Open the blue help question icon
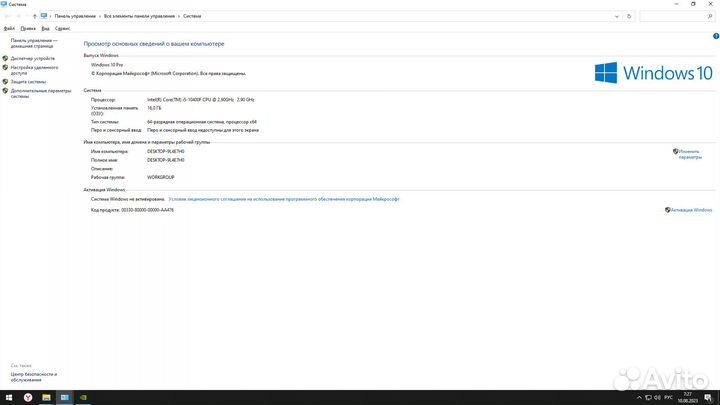Screen dimensions: 720x405 click(716, 36)
